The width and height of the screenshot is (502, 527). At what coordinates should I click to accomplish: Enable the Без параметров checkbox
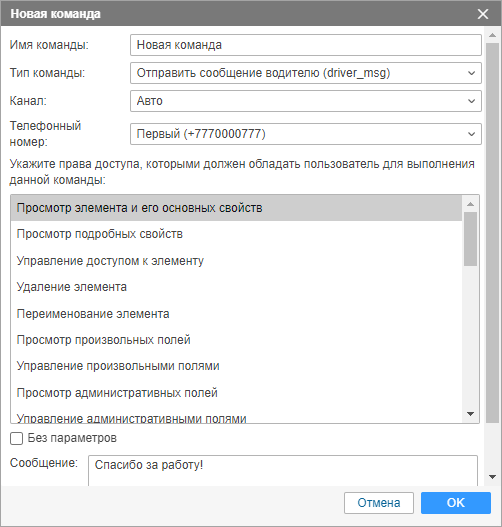click(x=16, y=439)
